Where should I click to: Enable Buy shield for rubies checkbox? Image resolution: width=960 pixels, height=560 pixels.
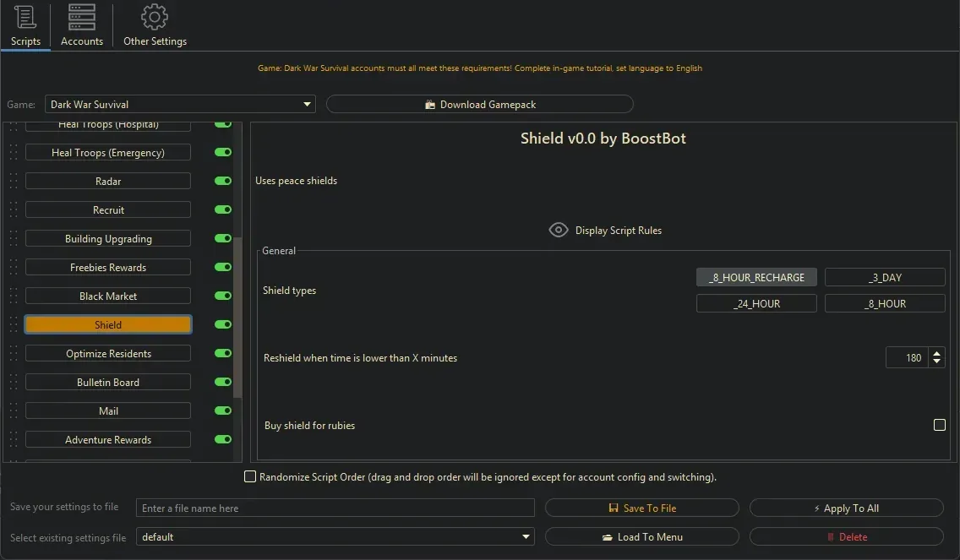[x=939, y=425]
